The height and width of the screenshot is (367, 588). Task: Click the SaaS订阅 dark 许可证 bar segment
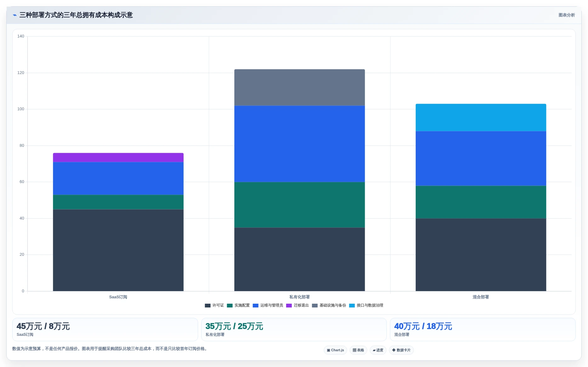(x=118, y=250)
